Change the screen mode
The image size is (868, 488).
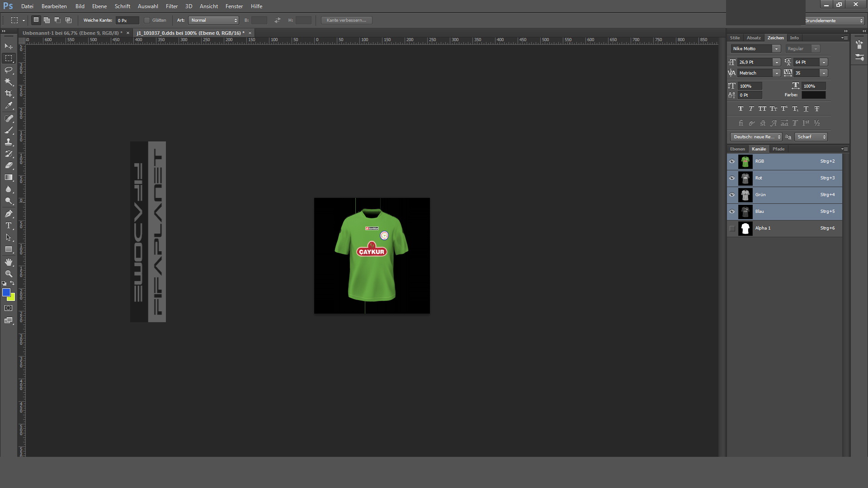click(9, 320)
